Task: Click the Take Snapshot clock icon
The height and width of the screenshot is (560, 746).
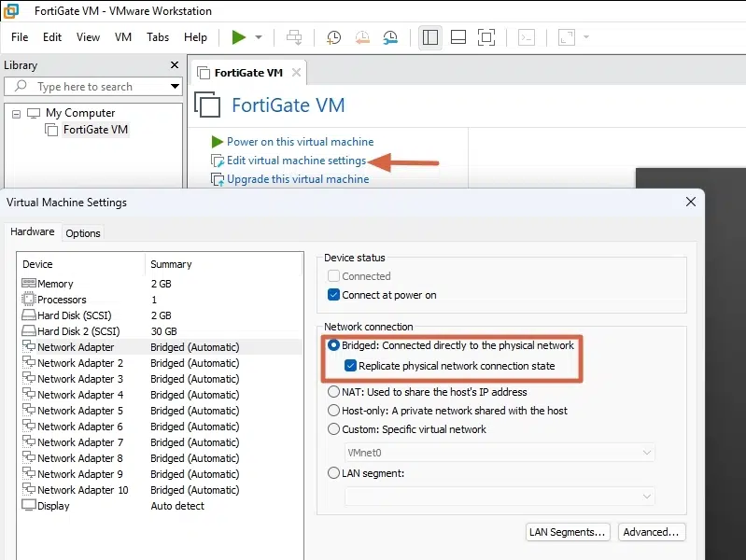Action: pyautogui.click(x=333, y=37)
